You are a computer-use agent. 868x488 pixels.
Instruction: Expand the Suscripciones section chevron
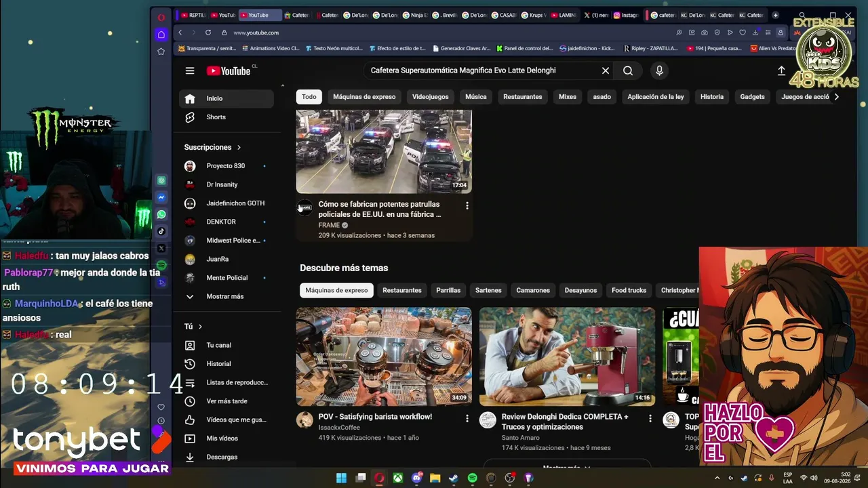(239, 147)
